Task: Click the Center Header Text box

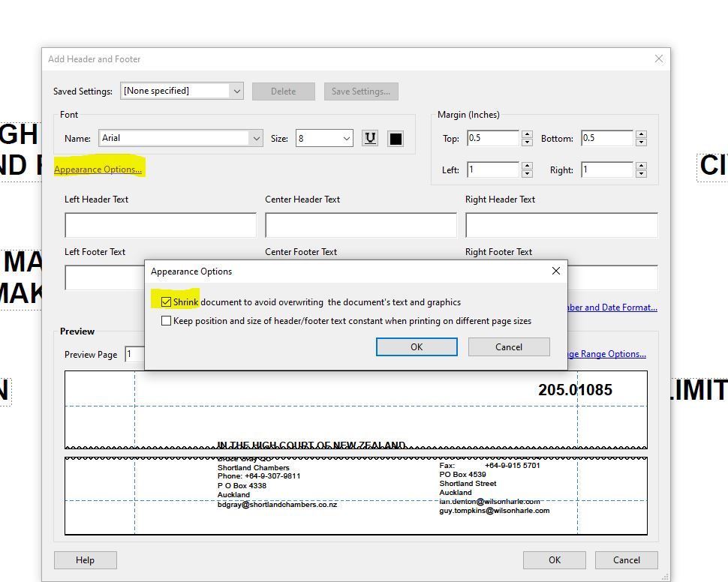Action: (361, 225)
